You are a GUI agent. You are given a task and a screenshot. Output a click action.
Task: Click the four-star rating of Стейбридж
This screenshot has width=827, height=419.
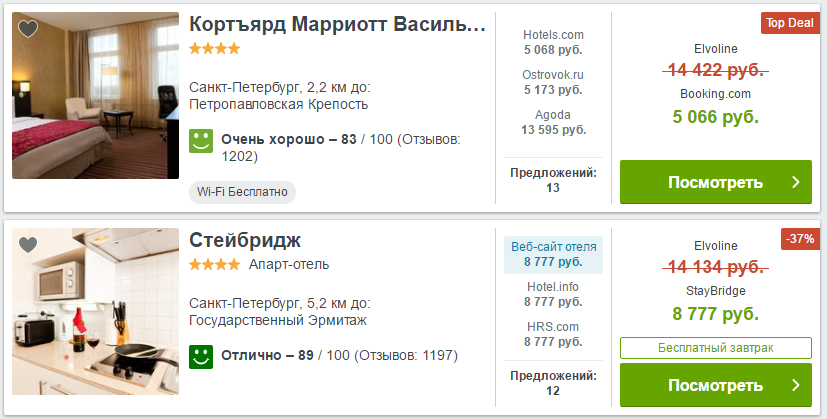[x=215, y=264]
